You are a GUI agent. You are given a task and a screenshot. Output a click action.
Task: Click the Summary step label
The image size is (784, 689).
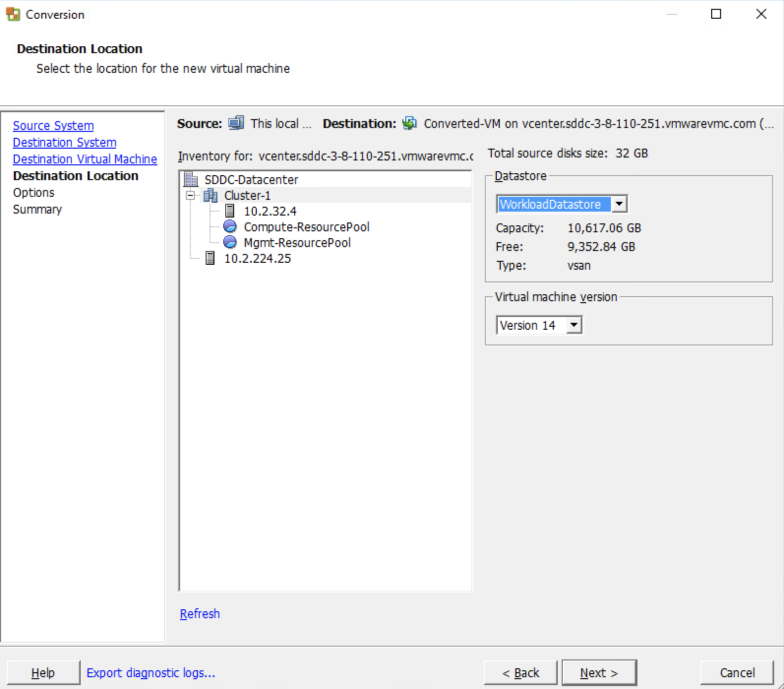pos(37,209)
